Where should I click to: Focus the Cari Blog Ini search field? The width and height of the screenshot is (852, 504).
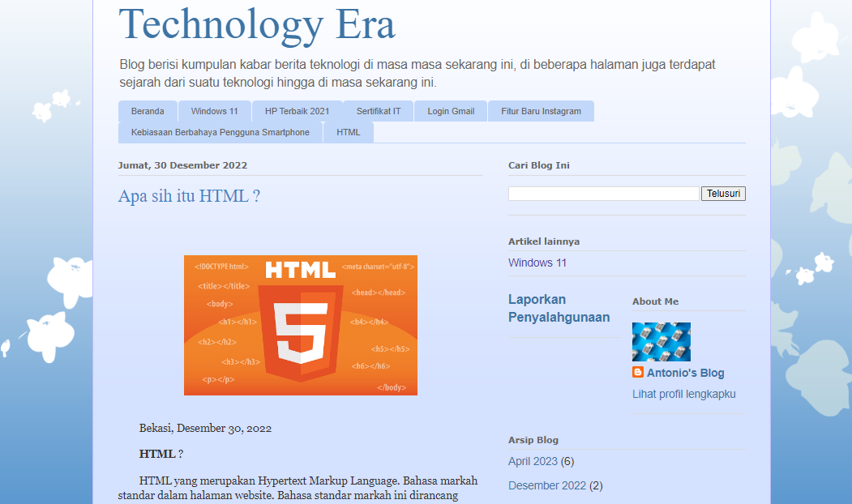(x=604, y=194)
